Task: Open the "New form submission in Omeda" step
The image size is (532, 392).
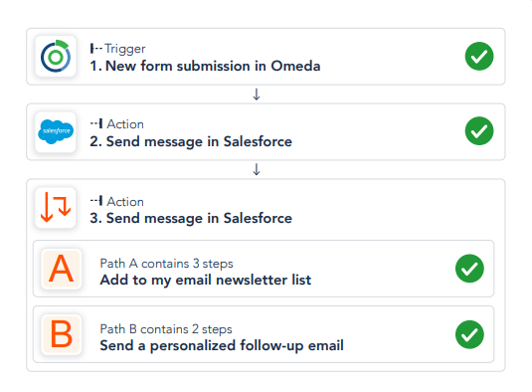Action: click(266, 57)
